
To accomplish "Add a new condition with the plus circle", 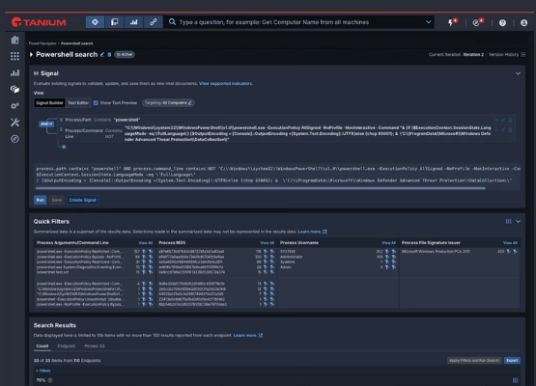I will pos(64,147).
